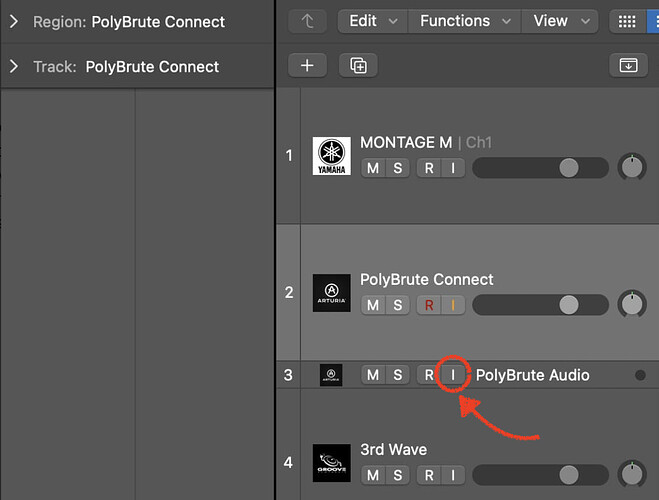Screen dimensions: 659x500
Task: Click the Duplicate Track icon
Action: 358,66
